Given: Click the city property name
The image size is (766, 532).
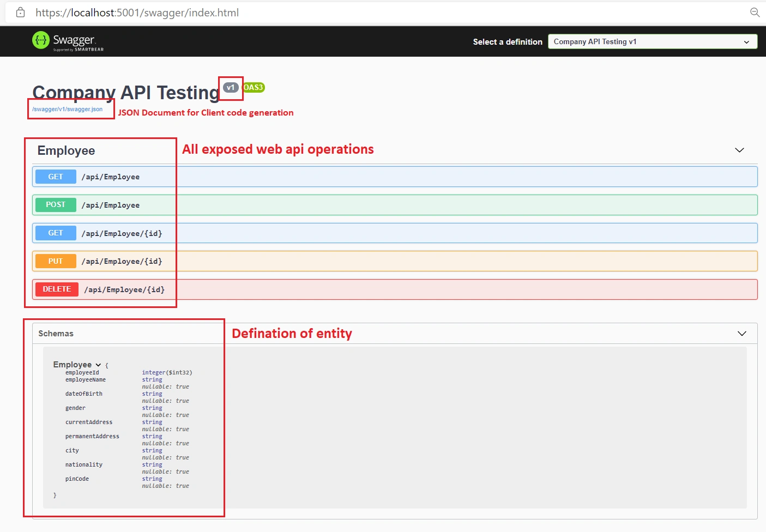Looking at the screenshot, I should tap(72, 451).
